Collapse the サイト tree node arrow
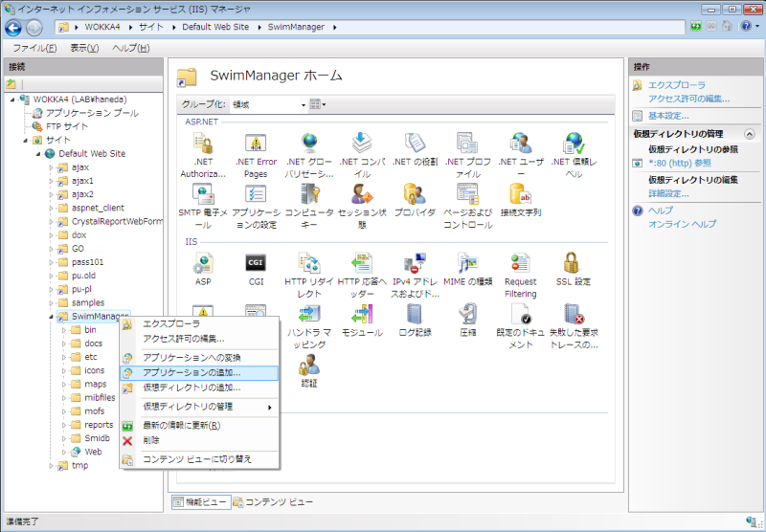The width and height of the screenshot is (766, 532). 26,140
